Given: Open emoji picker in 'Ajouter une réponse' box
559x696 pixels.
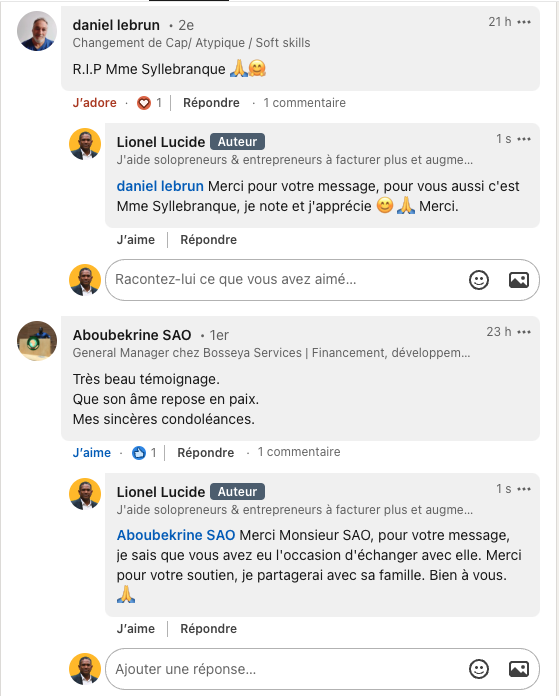Looking at the screenshot, I should pyautogui.click(x=479, y=669).
